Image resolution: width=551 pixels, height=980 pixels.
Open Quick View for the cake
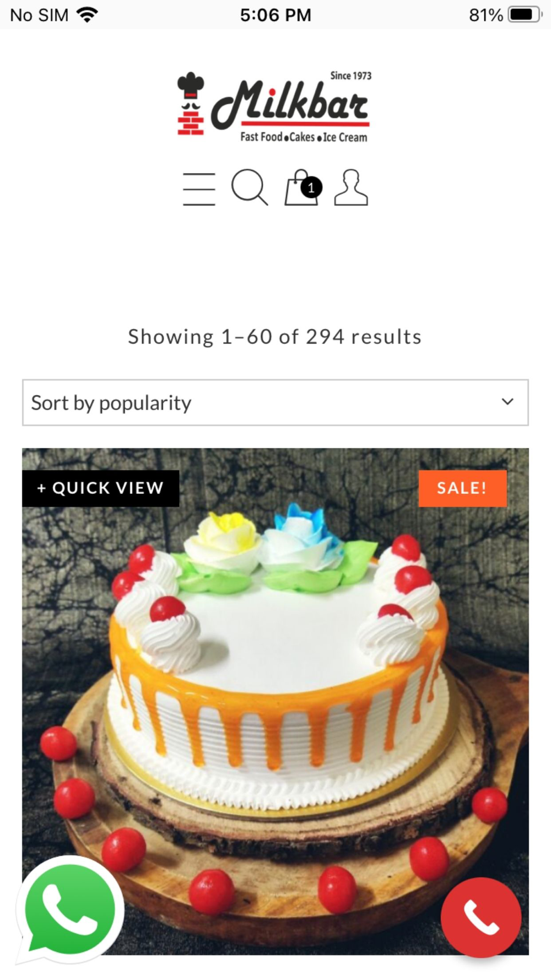[100, 488]
